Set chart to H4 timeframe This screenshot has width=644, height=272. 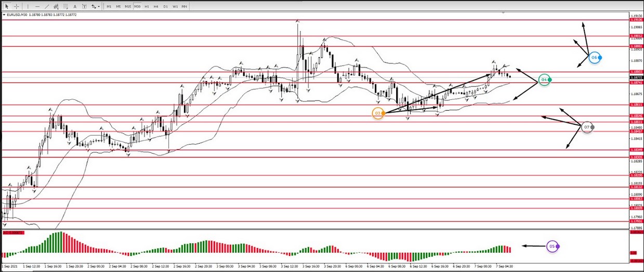[x=156, y=6]
